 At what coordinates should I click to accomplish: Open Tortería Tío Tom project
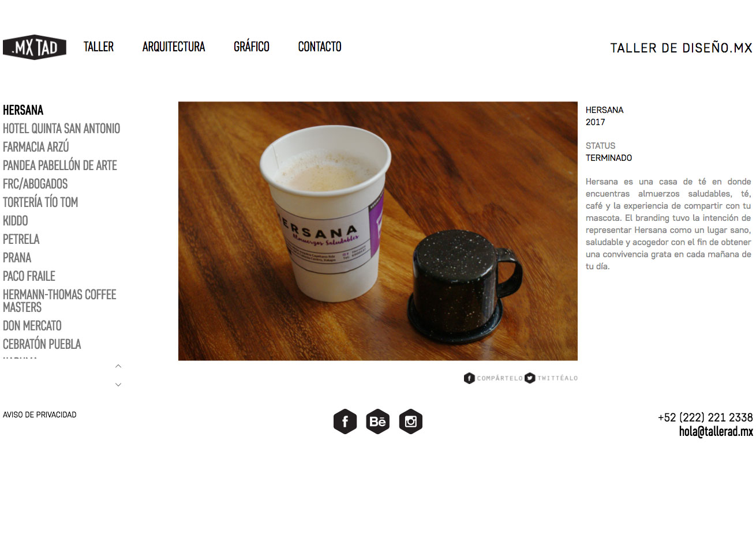point(40,202)
